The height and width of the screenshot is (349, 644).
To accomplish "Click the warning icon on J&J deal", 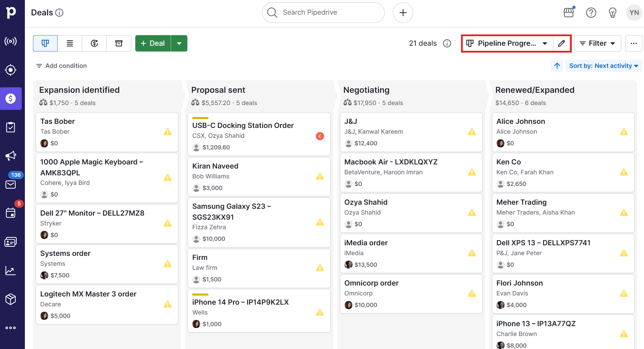I will (472, 132).
